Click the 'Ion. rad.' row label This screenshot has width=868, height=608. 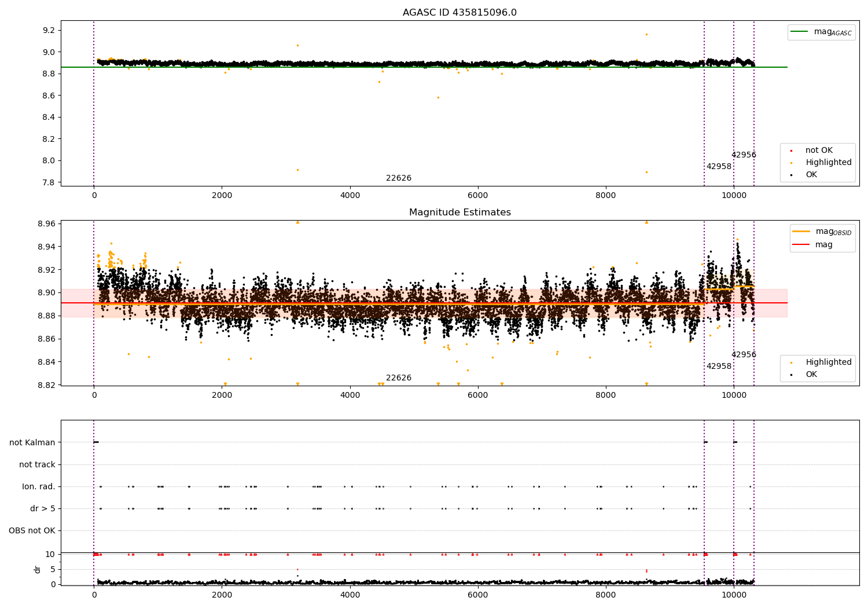pyautogui.click(x=39, y=486)
